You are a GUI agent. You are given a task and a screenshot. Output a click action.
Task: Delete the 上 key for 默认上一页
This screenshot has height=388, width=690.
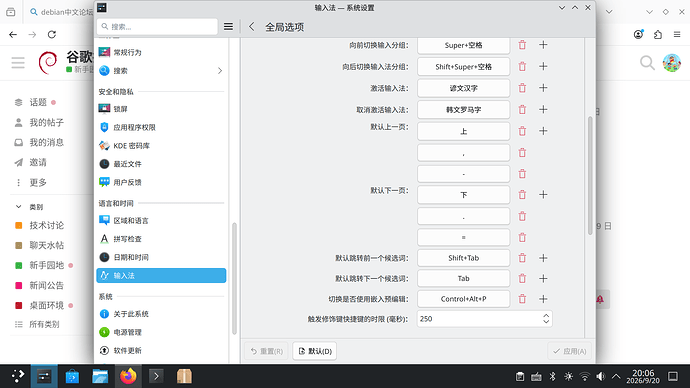click(522, 131)
